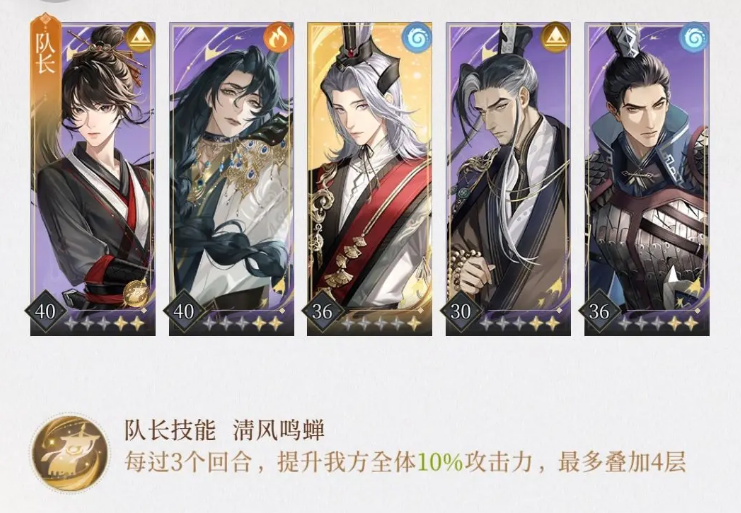Click the wind element icon on golden card
741x513 pixels.
click(x=416, y=38)
